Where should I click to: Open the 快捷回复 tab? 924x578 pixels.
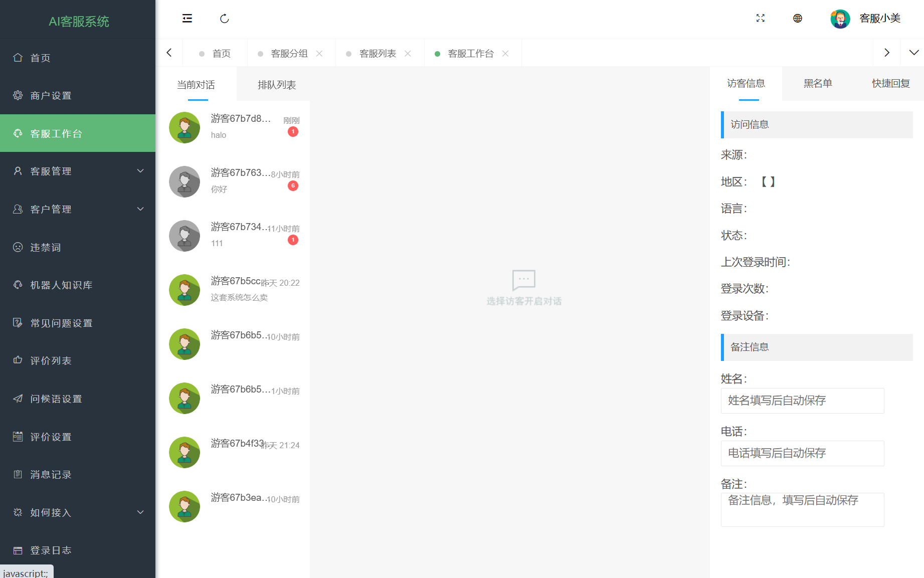click(x=890, y=84)
